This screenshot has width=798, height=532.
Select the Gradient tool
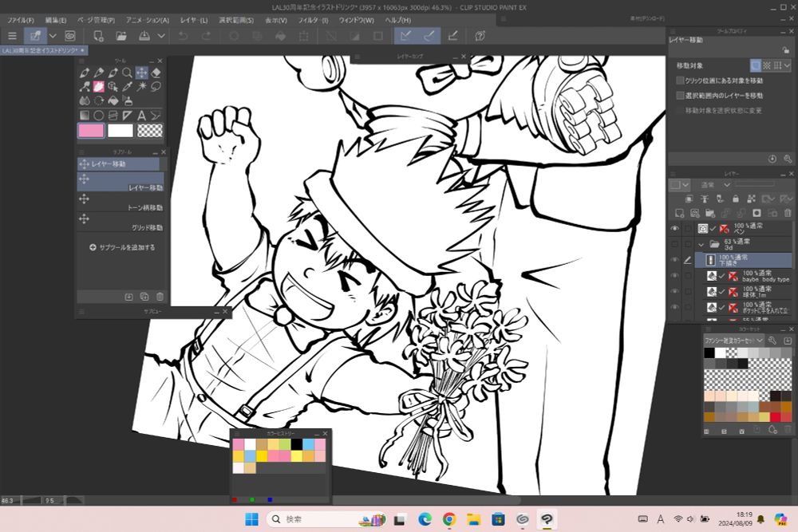click(85, 116)
